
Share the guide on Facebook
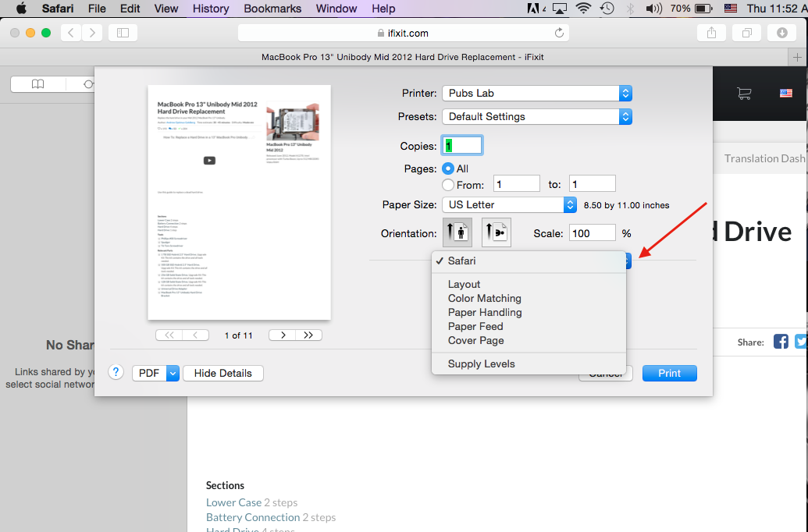781,342
